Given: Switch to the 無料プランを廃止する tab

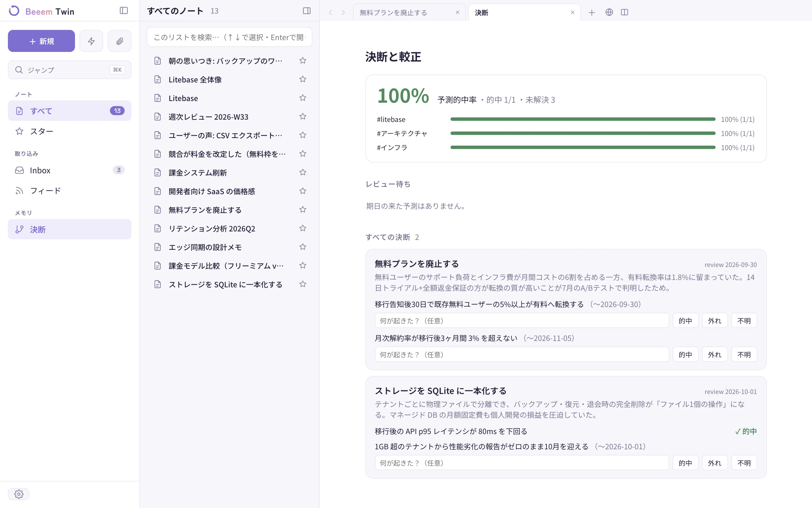Looking at the screenshot, I should [x=409, y=12].
